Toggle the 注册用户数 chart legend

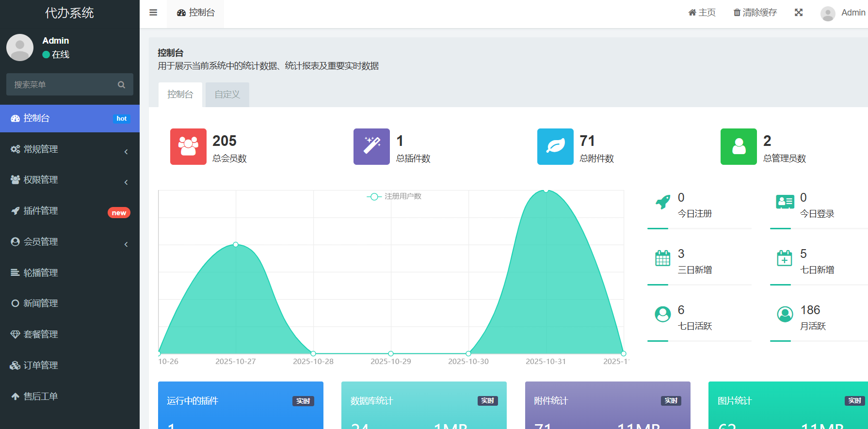pos(394,196)
